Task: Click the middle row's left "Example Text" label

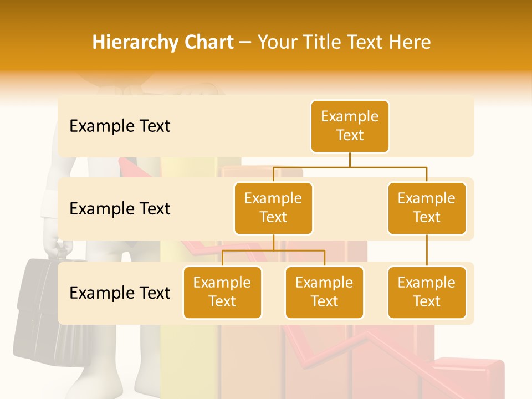Action: click(120, 209)
